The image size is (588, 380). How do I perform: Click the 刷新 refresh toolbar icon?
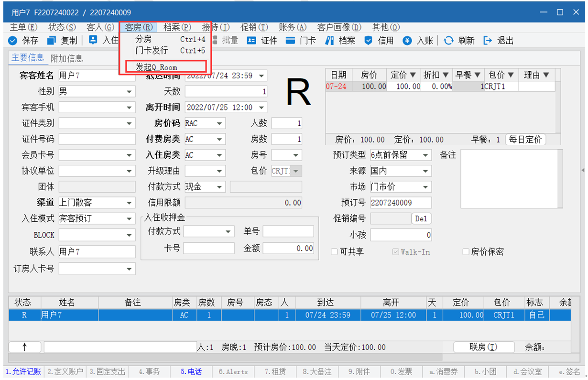tap(448, 41)
